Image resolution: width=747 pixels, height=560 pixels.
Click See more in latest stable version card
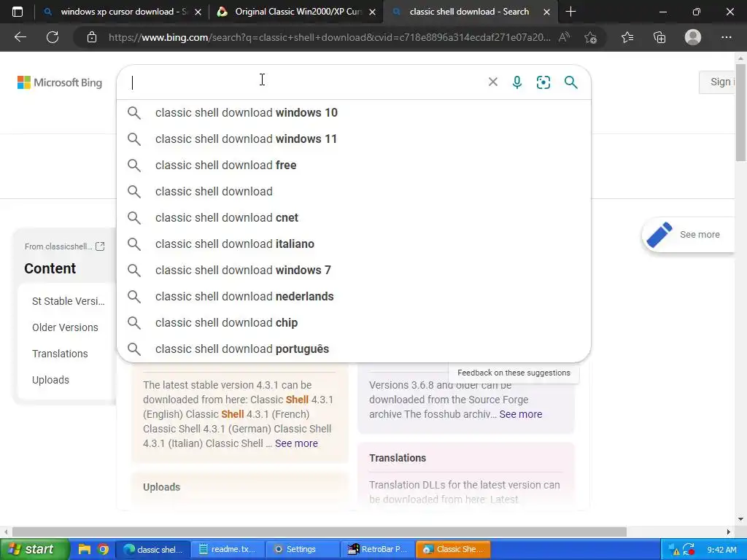pyautogui.click(x=296, y=443)
